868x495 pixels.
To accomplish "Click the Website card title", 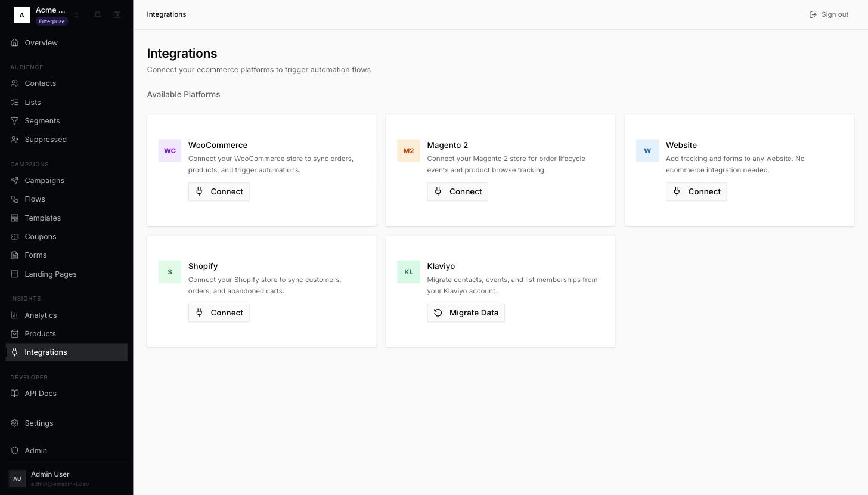I will point(681,145).
